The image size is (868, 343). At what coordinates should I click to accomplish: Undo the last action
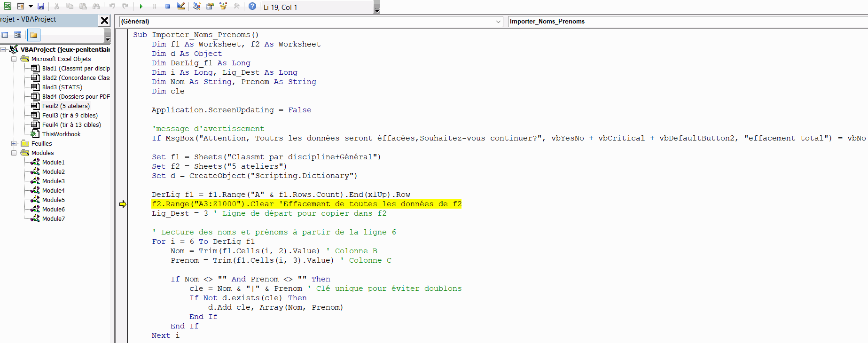pos(112,6)
